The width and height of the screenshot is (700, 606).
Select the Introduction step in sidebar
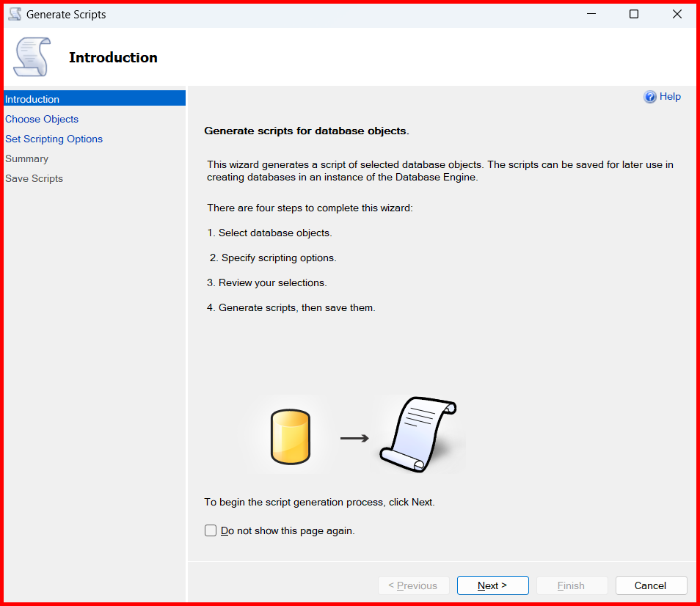coord(32,99)
